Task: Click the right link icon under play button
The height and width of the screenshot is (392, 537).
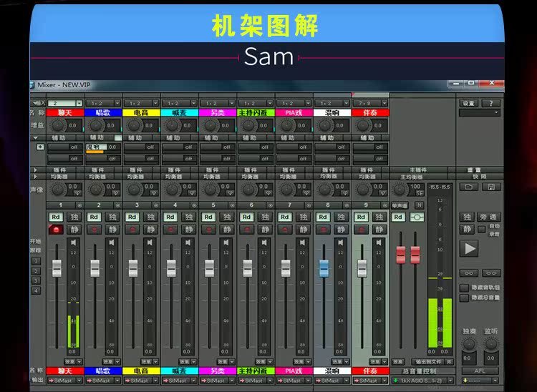Action: tap(491, 273)
